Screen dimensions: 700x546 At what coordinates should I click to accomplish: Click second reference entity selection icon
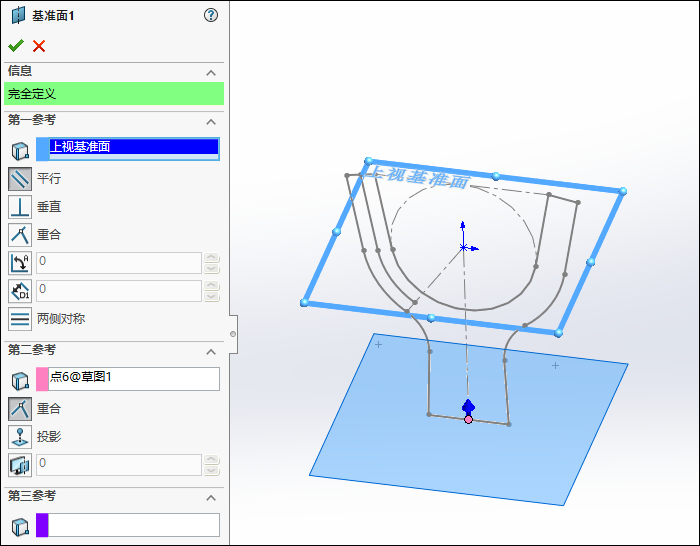pos(20,381)
